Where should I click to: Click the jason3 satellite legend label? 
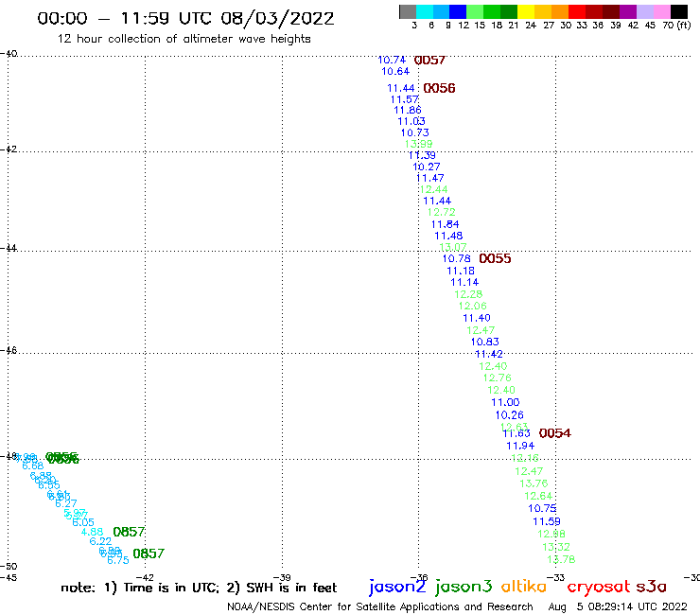tap(464, 587)
